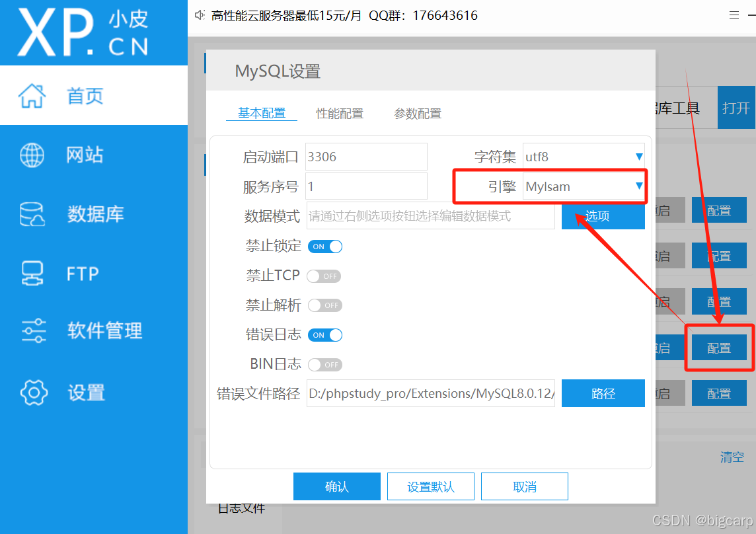Image resolution: width=756 pixels, height=534 pixels.
Task: Switch to the 性能配置 tab
Action: [340, 114]
